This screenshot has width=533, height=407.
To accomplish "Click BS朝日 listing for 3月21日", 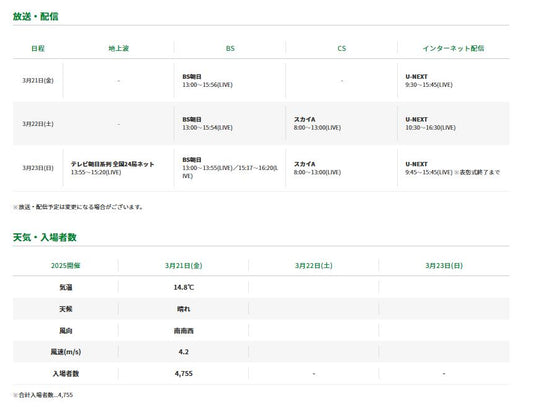I will [x=207, y=81].
